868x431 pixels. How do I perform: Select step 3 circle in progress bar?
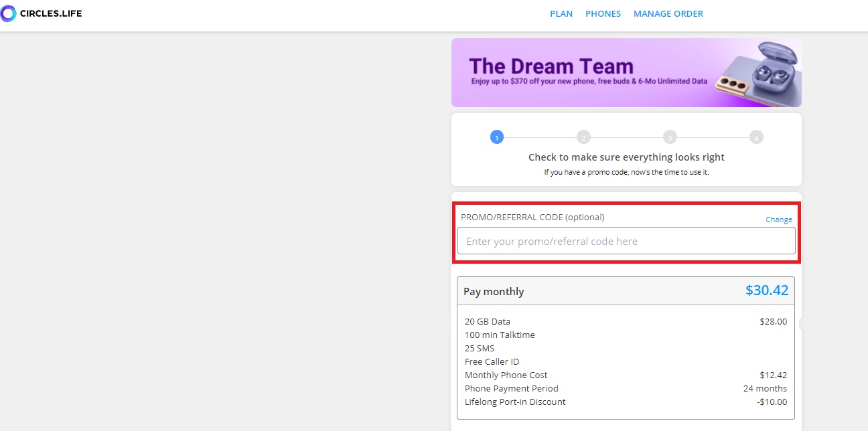[670, 137]
